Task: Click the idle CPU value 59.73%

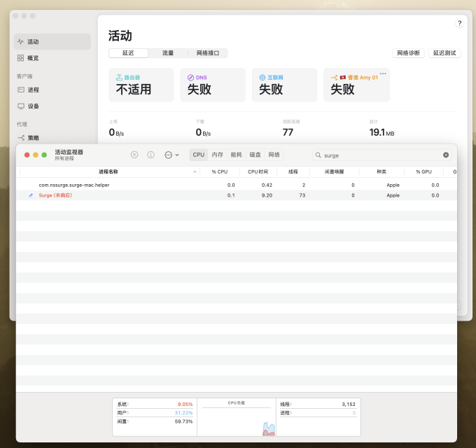Action: tap(183, 421)
